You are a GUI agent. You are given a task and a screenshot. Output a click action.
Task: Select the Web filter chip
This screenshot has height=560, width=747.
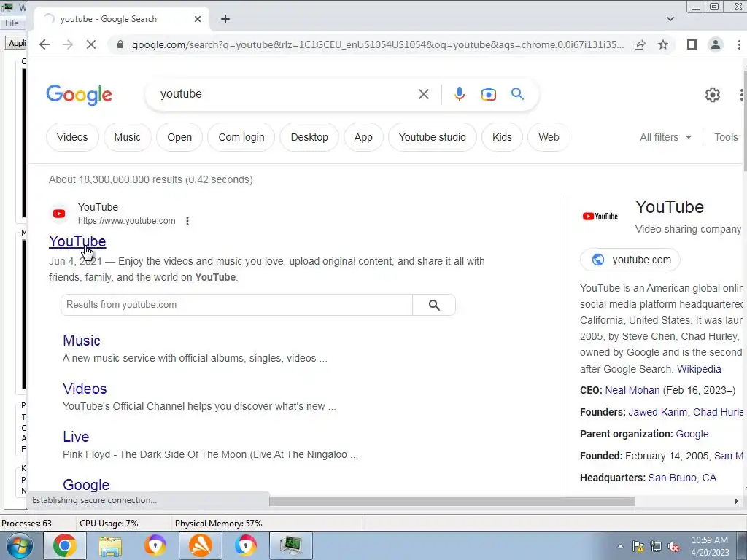pos(549,137)
